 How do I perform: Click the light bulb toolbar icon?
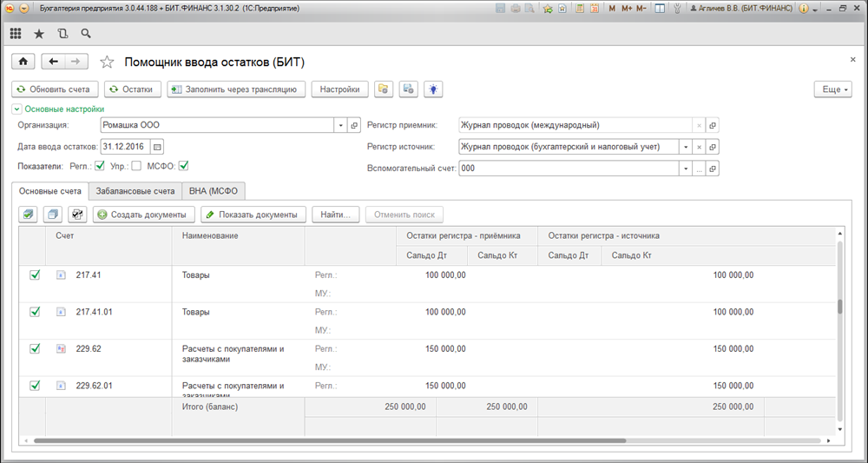(431, 89)
